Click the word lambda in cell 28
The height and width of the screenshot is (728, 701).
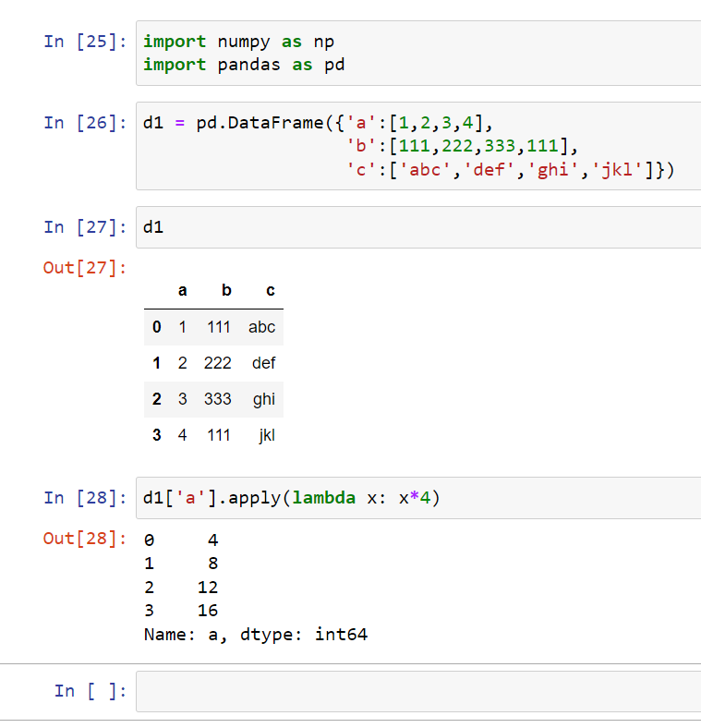pos(323,498)
